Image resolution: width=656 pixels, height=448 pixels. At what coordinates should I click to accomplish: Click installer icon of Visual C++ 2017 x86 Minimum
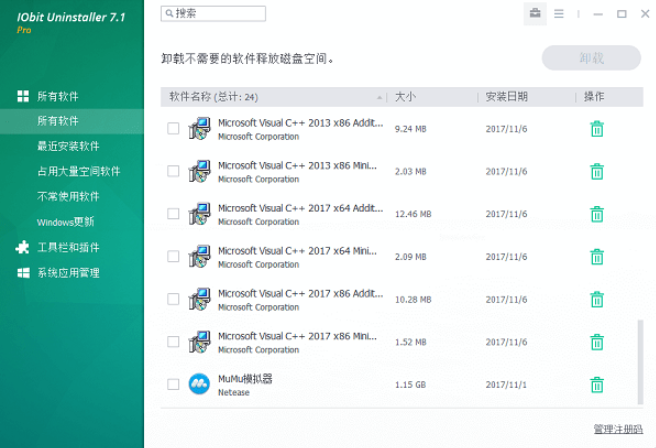[x=199, y=342]
